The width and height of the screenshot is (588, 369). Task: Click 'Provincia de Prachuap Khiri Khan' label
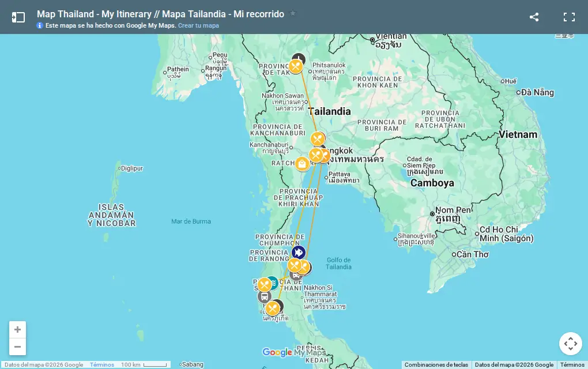pyautogui.click(x=299, y=198)
